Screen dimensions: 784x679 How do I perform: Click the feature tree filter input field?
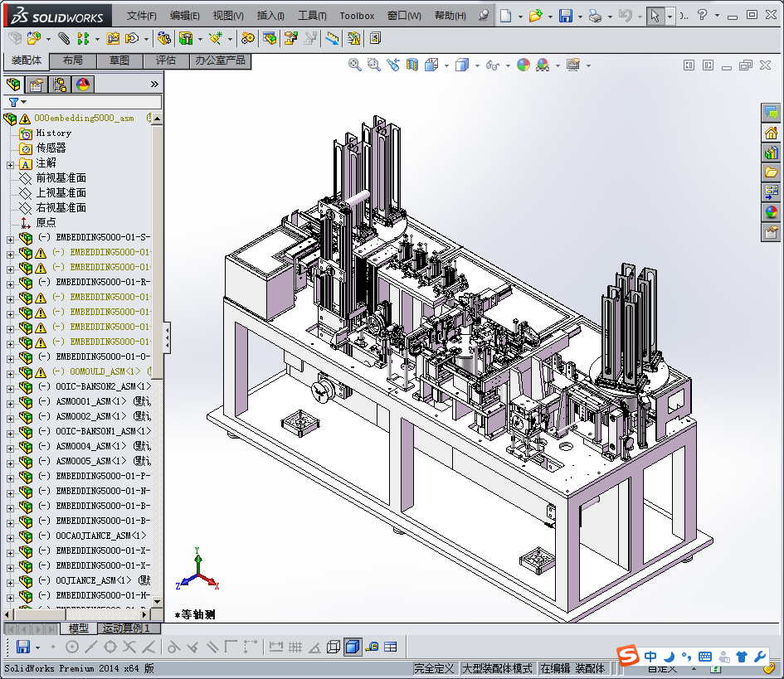tap(83, 102)
